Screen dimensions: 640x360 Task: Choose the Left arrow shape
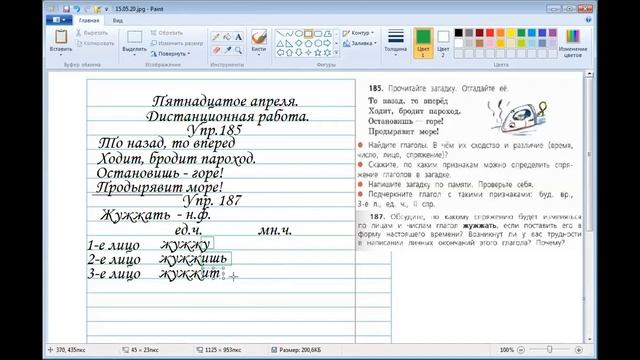(x=280, y=53)
